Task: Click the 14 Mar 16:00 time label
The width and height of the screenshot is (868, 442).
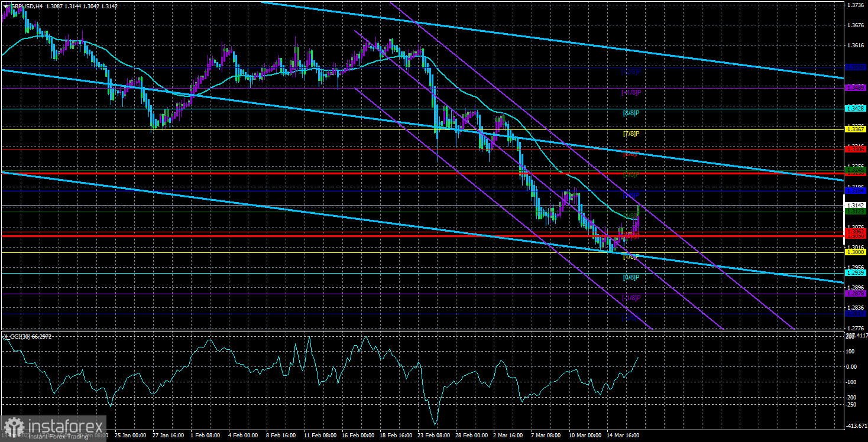Action: pyautogui.click(x=624, y=435)
